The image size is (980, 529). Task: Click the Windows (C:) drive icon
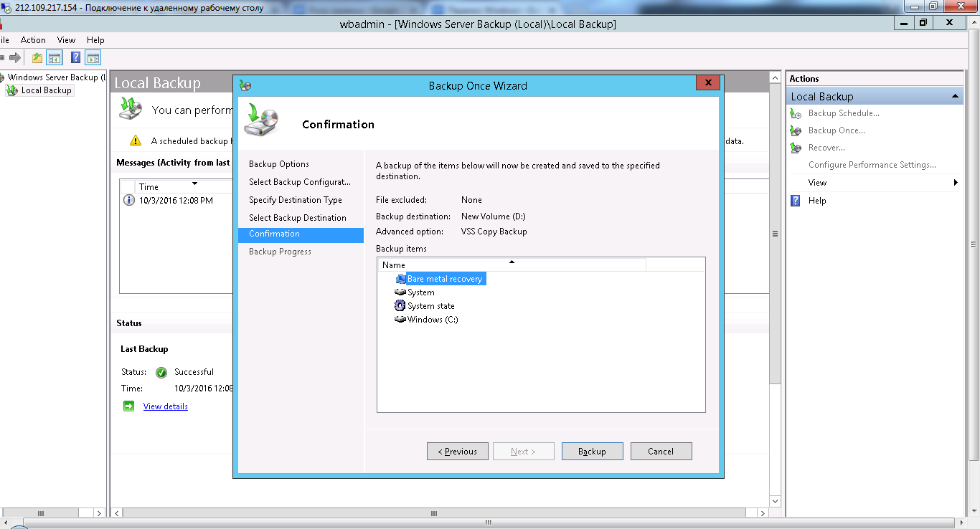coord(400,320)
